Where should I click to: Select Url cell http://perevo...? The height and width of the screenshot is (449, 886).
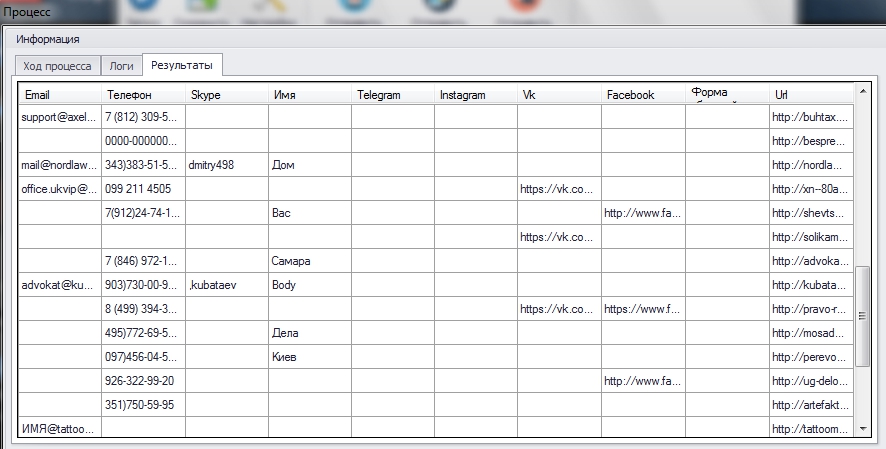811,357
